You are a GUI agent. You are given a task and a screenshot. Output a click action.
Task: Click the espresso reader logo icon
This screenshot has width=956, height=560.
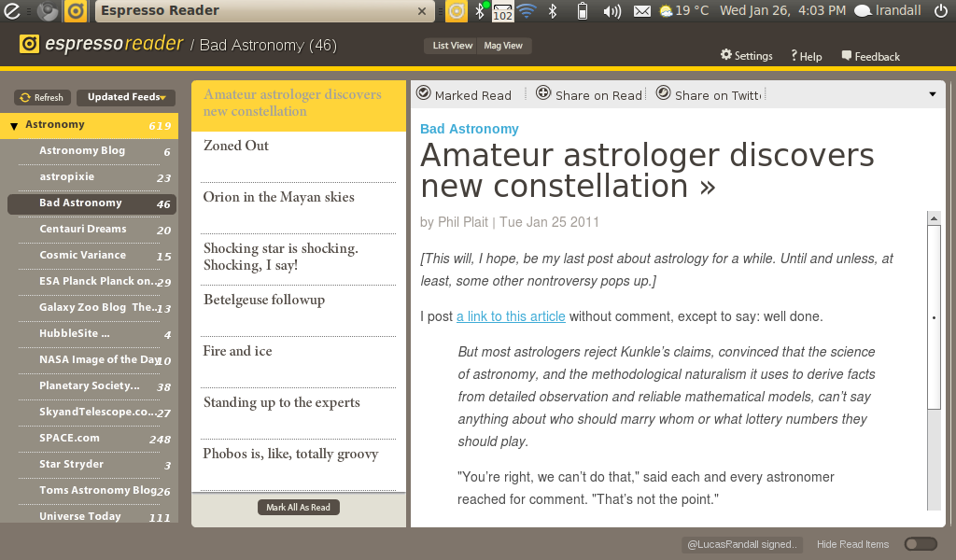coord(29,45)
